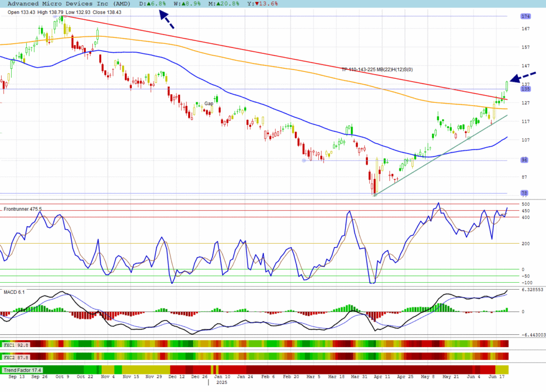Click the 107 price axis label
This screenshot has width=546, height=392.
click(x=525, y=140)
